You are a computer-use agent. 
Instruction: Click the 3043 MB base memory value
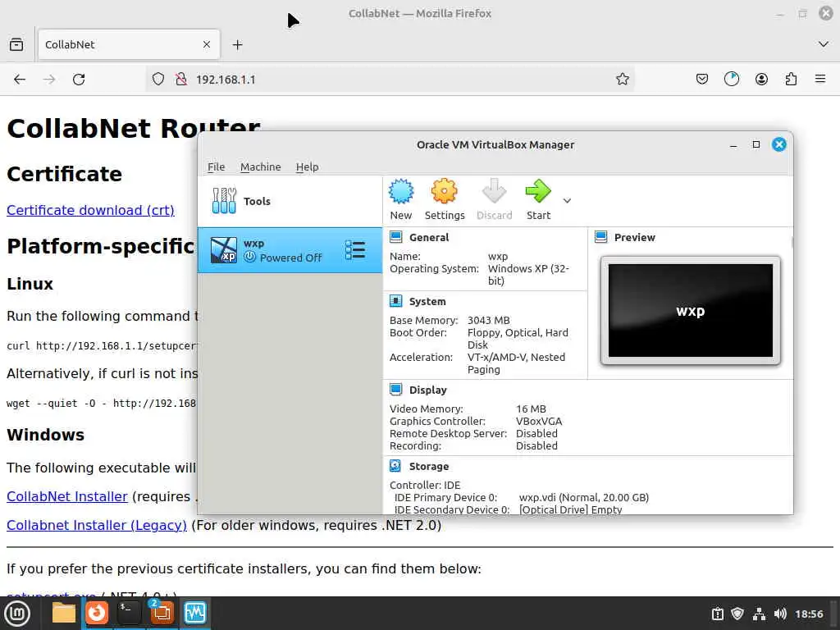click(488, 321)
